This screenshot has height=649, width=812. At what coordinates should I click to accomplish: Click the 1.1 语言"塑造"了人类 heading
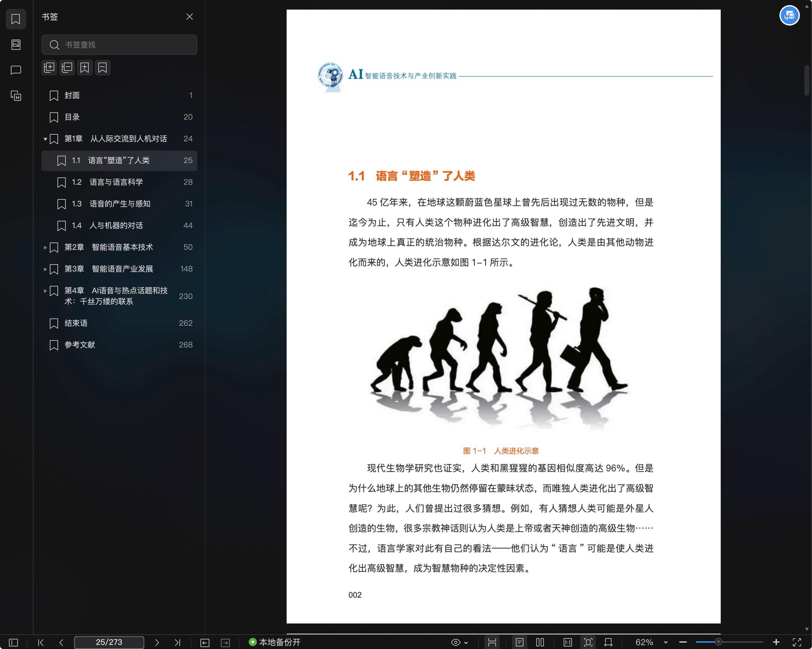pos(411,176)
